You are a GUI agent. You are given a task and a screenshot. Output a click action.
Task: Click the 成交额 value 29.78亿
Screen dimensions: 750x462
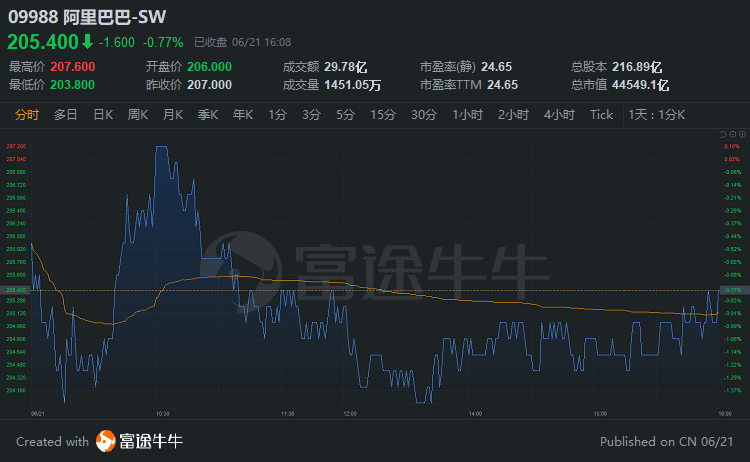click(x=345, y=66)
